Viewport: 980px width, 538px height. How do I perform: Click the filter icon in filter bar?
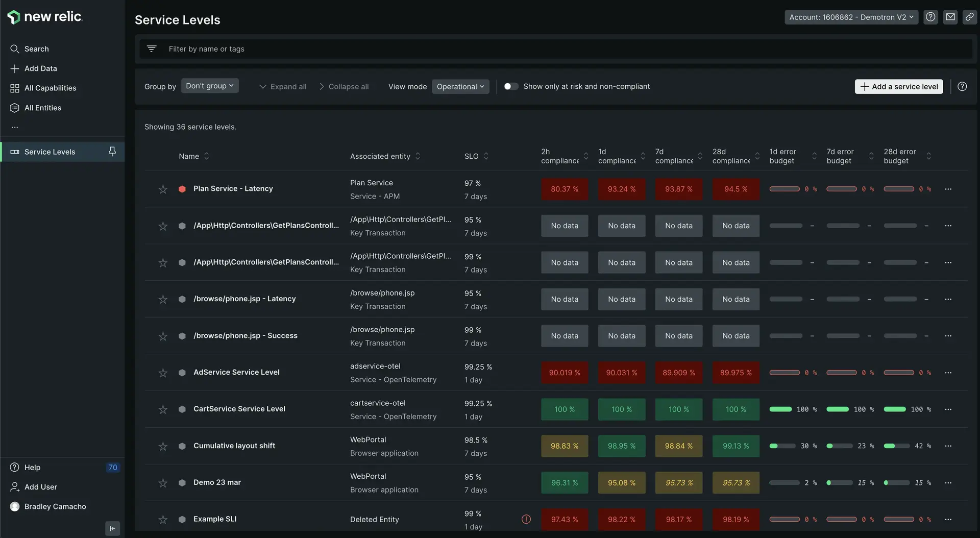point(152,48)
